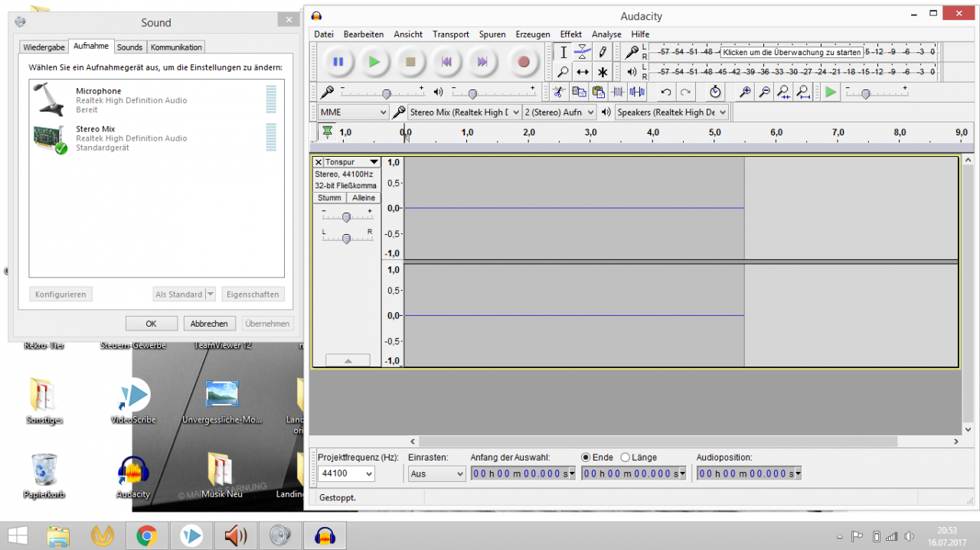This screenshot has width=980, height=550.
Task: Click the Copy icon in edit toolbar
Action: [x=579, y=93]
